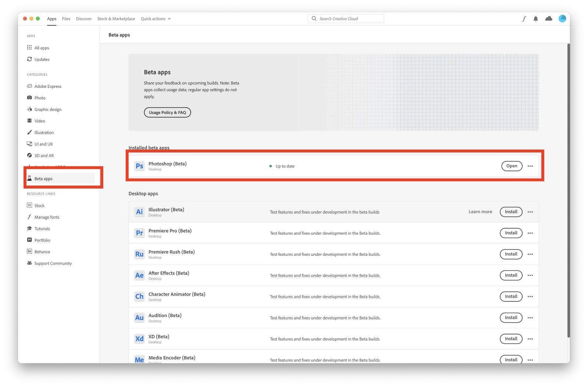The width and height of the screenshot is (588, 387).
Task: Focus the Search Creative Cloud field
Action: [x=346, y=19]
